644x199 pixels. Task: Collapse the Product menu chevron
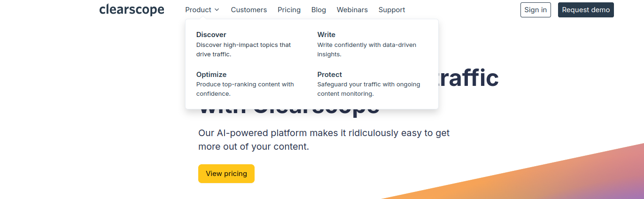217,10
